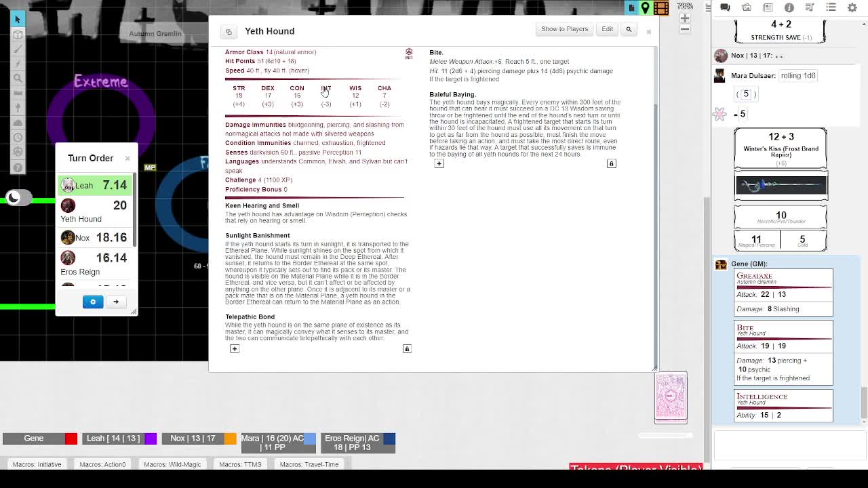
Task: Open Turn Order settings gear button
Action: [93, 302]
